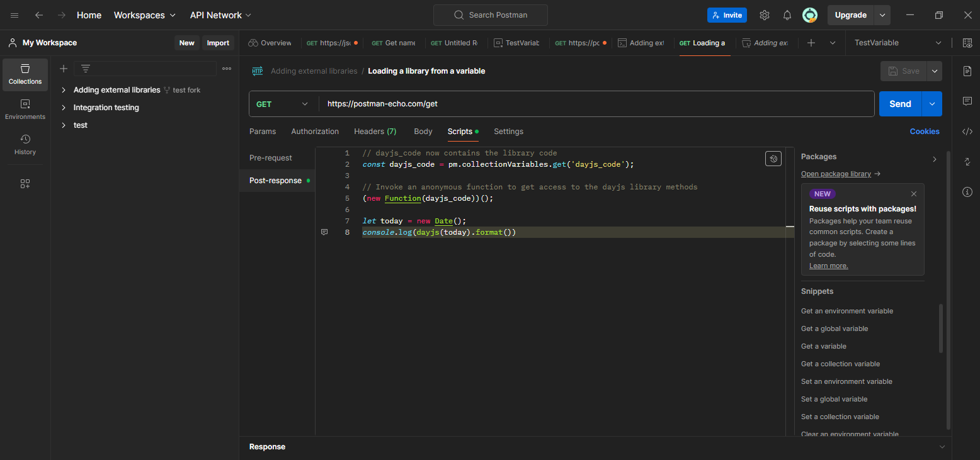Expand the Adding external libraries collection
980x460 pixels.
(64, 90)
